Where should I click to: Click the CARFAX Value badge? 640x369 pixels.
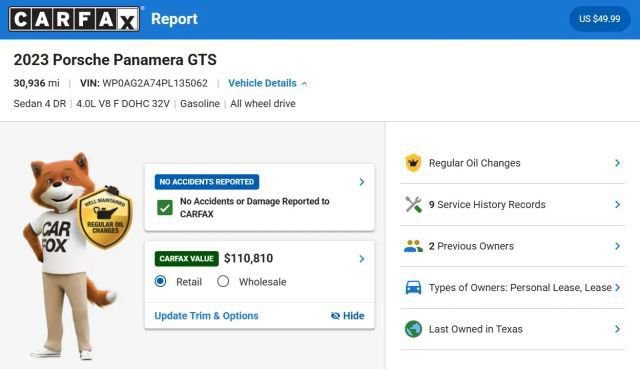(x=187, y=259)
